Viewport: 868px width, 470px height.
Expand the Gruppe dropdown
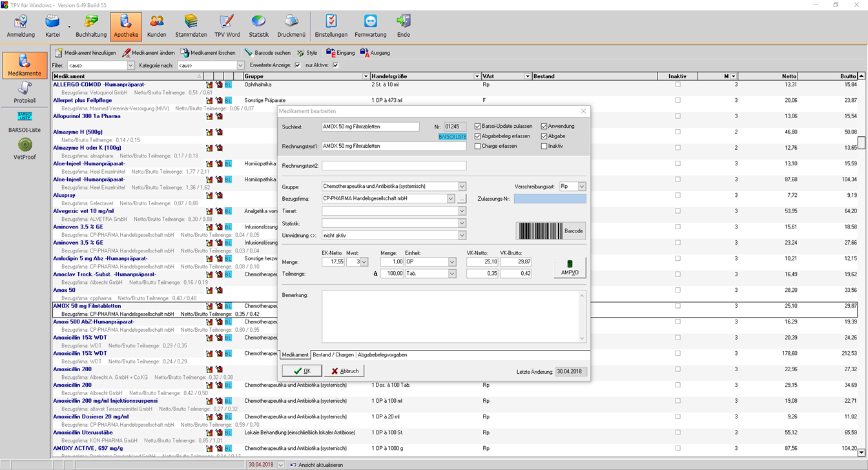point(462,187)
